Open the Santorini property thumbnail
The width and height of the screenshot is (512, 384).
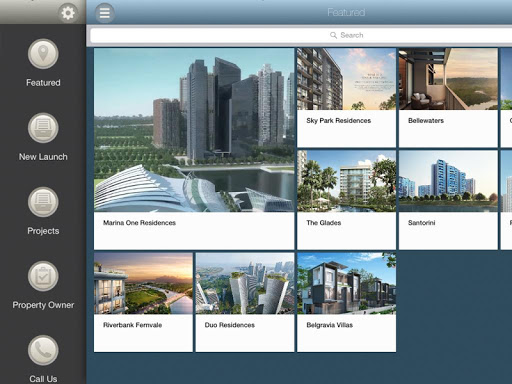(x=448, y=181)
